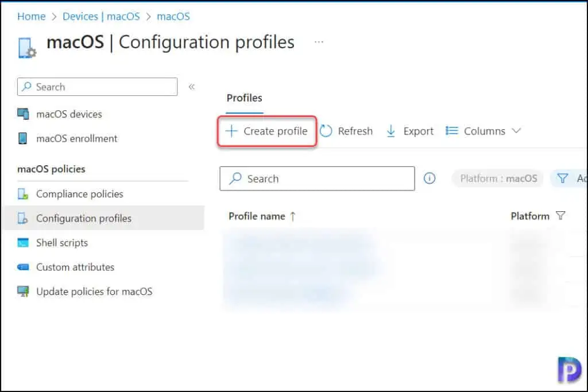Click the Custom attributes icon
Image resolution: width=588 pixels, height=392 pixels.
23,267
